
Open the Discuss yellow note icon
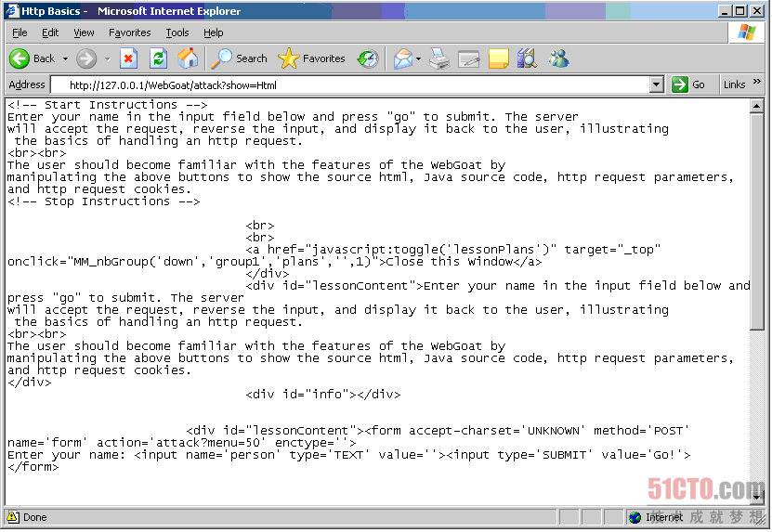point(498,59)
